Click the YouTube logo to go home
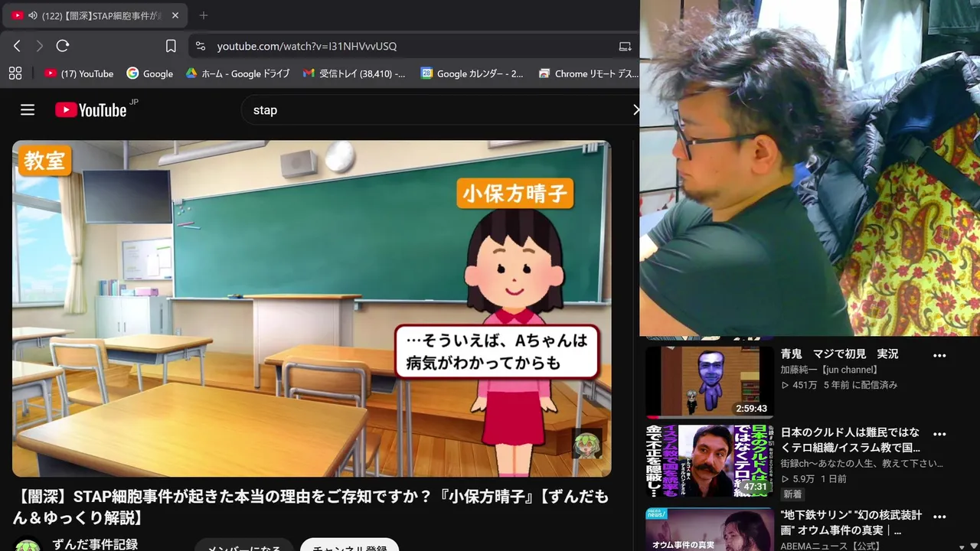 [x=90, y=110]
